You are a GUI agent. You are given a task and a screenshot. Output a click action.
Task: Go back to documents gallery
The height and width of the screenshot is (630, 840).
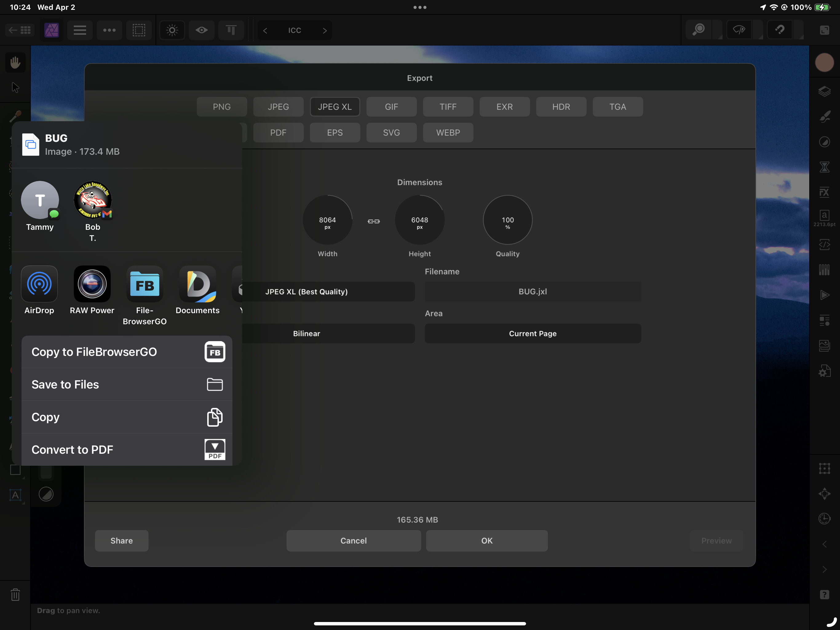point(20,30)
